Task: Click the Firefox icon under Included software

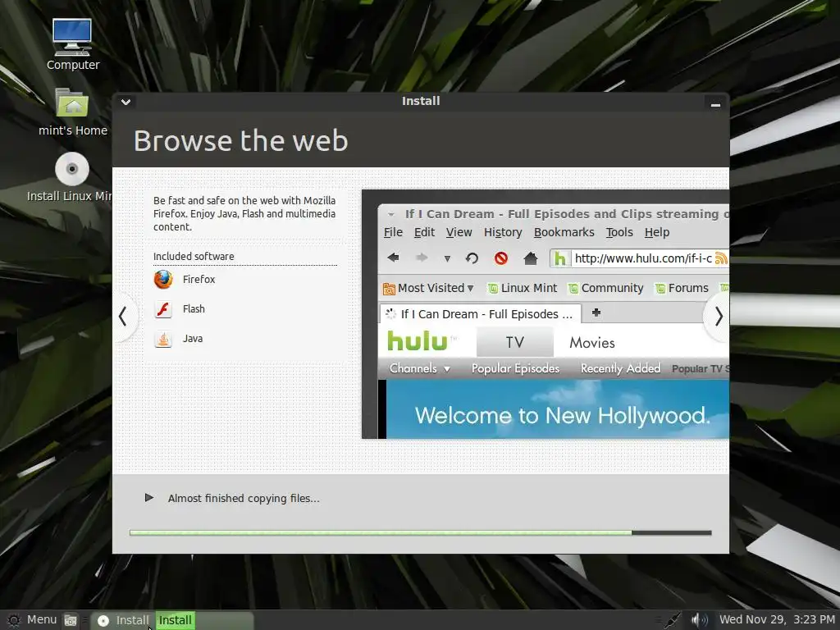Action: tap(163, 279)
